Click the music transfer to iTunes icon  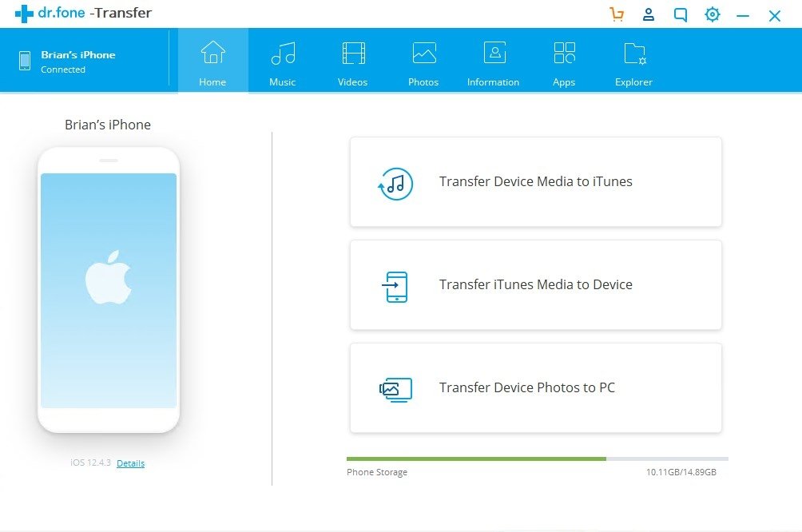tap(395, 184)
